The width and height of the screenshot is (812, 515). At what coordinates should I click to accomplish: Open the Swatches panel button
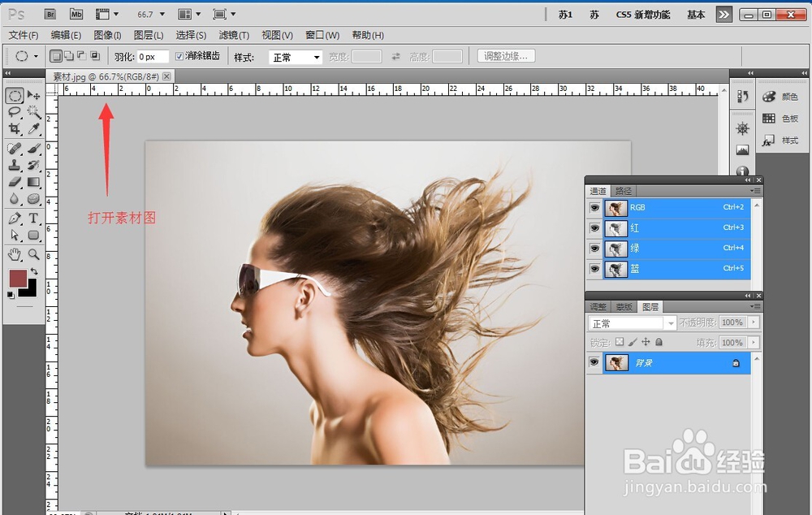pos(780,119)
